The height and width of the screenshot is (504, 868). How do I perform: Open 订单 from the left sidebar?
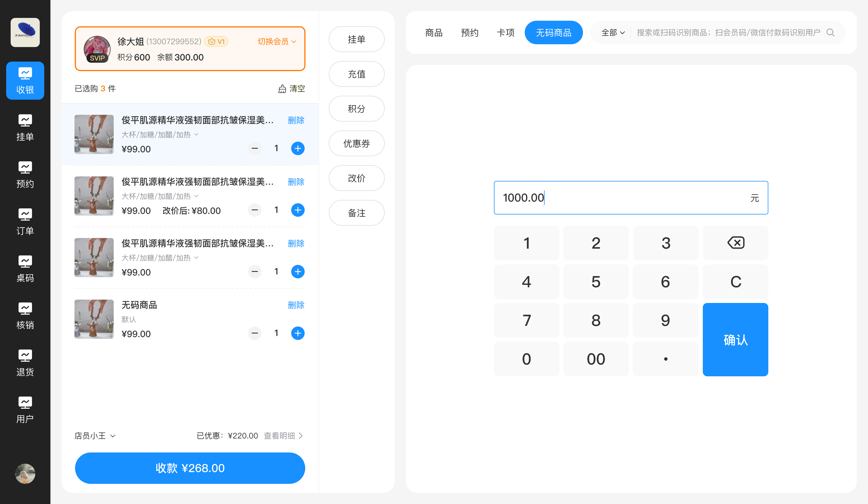(x=25, y=222)
